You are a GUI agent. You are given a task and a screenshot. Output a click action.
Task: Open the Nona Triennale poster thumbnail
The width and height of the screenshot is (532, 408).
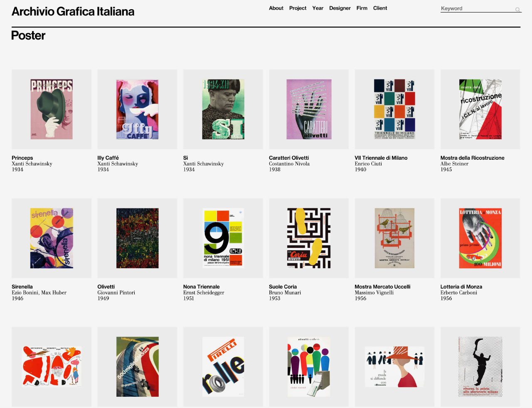tap(223, 238)
